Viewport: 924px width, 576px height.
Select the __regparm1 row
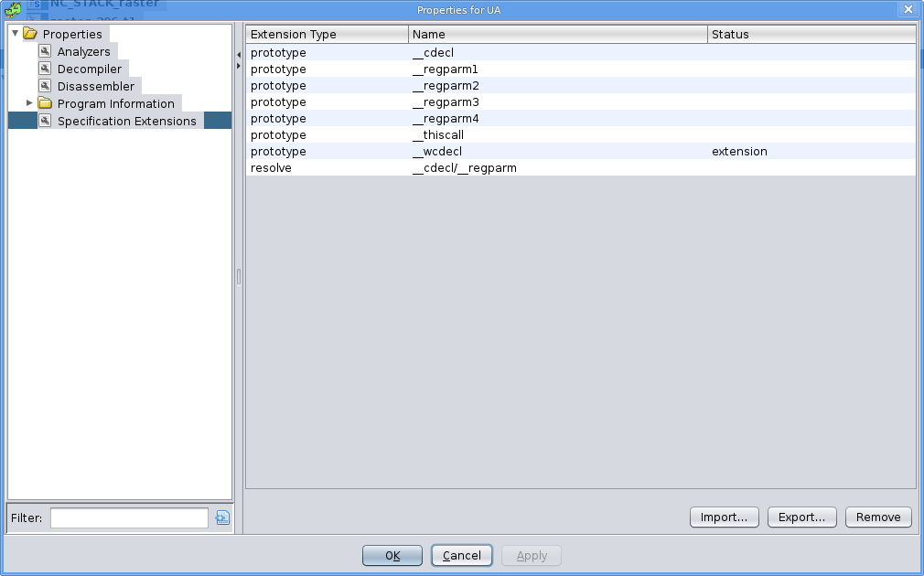pyautogui.click(x=581, y=69)
